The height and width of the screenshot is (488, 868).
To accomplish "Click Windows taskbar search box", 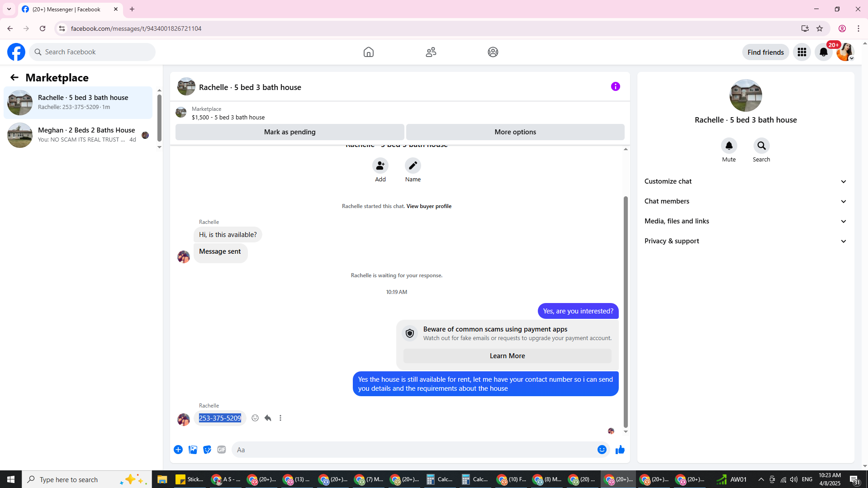I will [87, 479].
